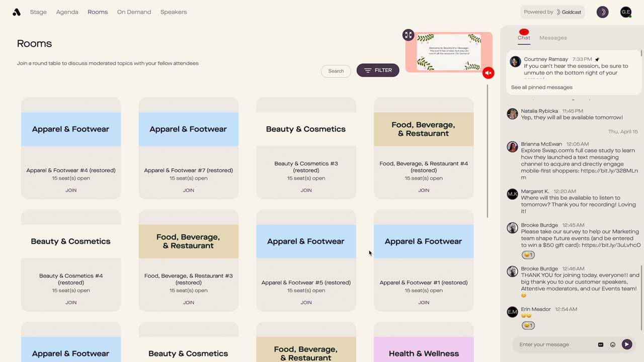Click the pin icon on Courtney Ramsay's message
The height and width of the screenshot is (362, 644).
597,59
